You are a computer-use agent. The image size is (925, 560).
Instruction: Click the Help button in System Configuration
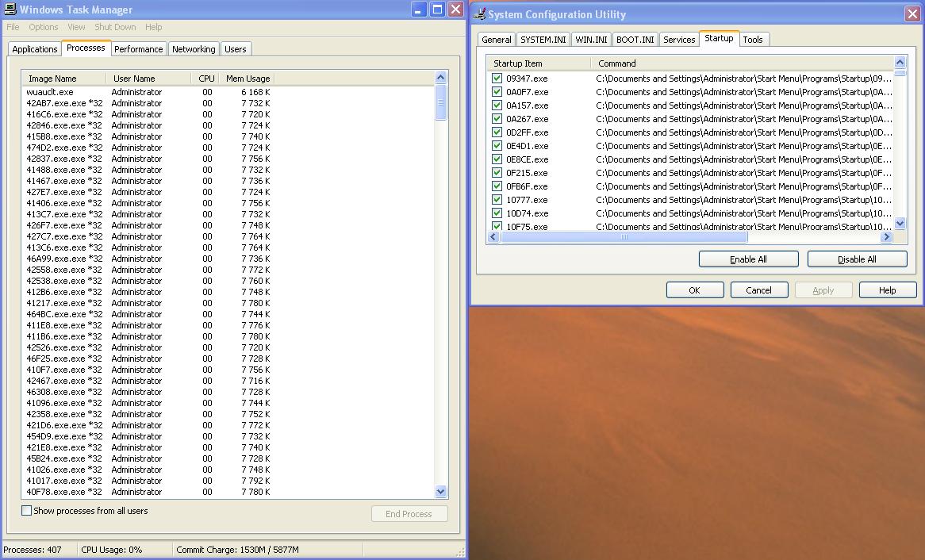pos(888,290)
